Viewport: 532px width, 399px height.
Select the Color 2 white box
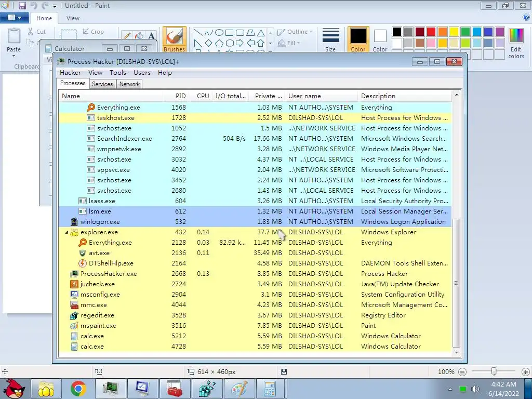(x=380, y=39)
